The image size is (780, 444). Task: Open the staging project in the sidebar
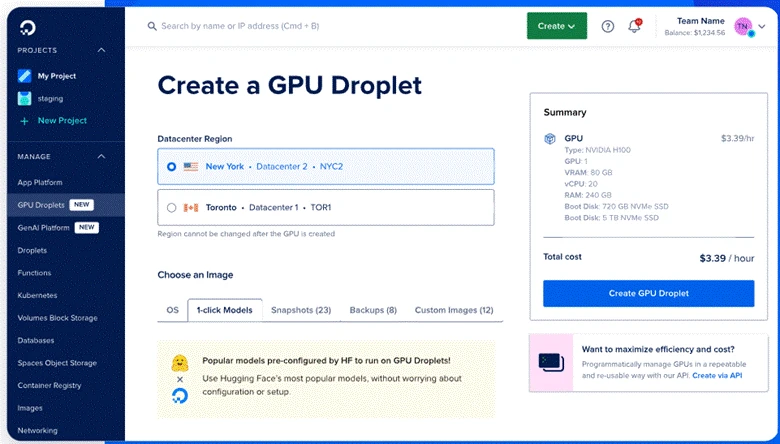click(50, 98)
